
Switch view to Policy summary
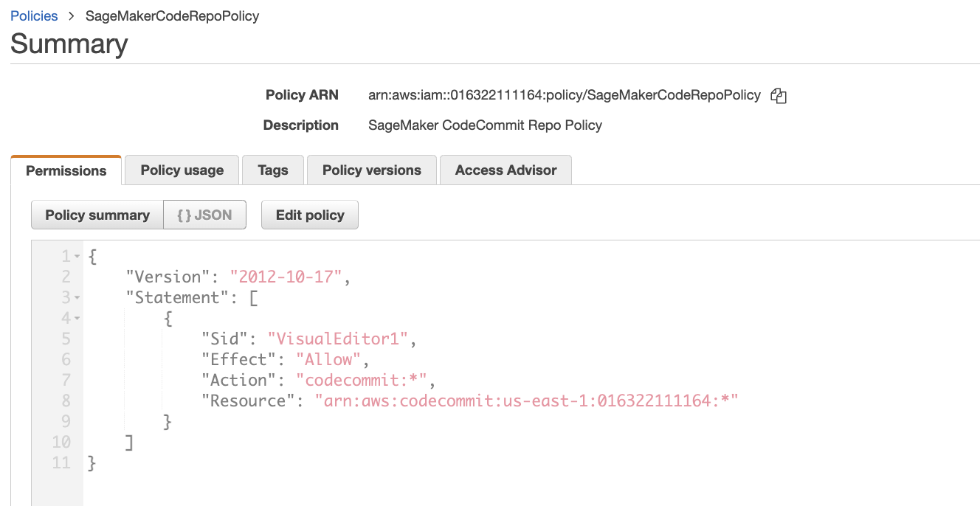(97, 215)
